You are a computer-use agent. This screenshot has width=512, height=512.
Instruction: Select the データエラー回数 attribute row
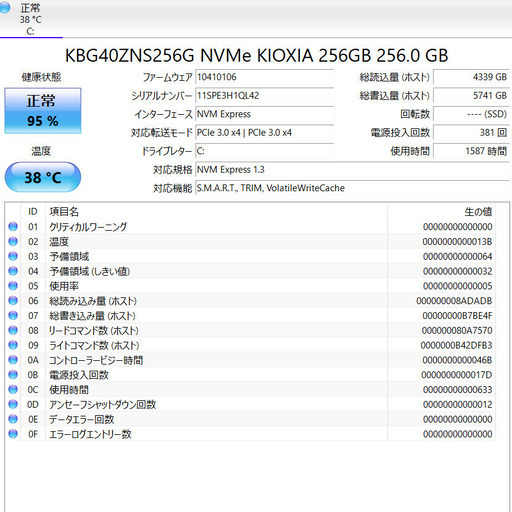click(251, 419)
